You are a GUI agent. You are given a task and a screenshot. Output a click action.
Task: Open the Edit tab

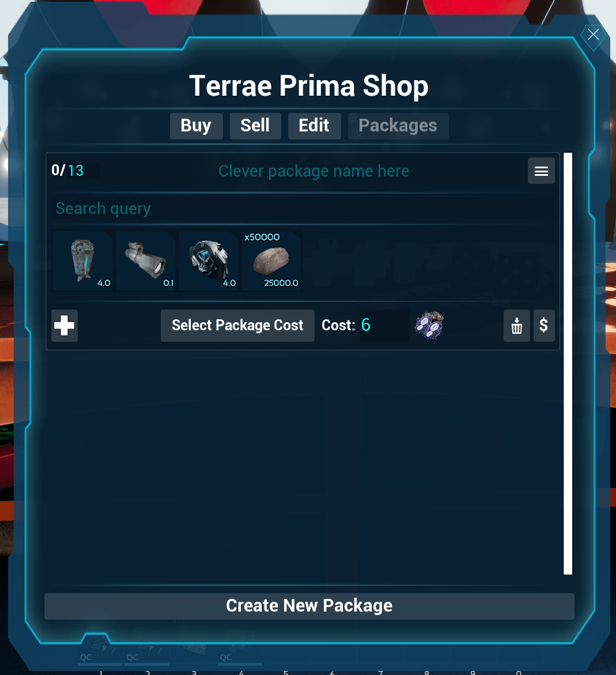(x=314, y=126)
